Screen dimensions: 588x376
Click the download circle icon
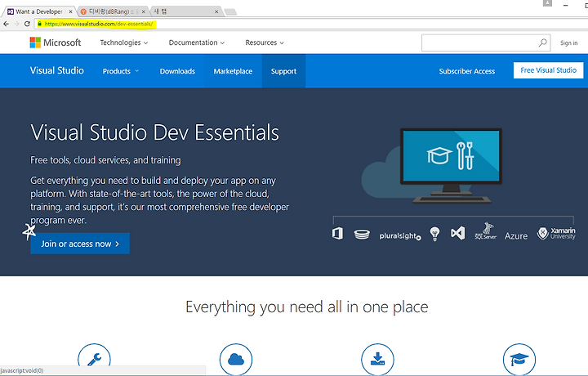click(x=377, y=359)
